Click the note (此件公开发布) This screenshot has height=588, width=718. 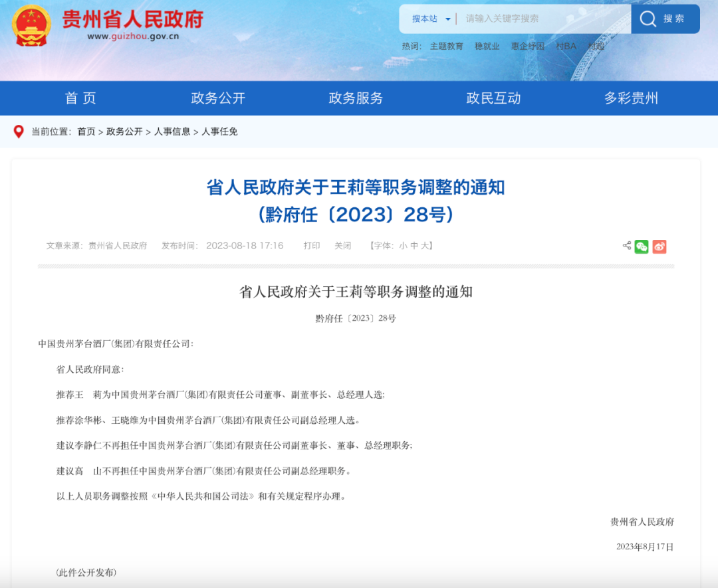(x=86, y=573)
